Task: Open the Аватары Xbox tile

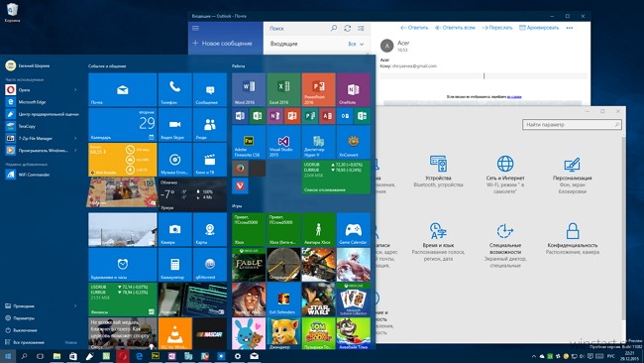Action: (318, 229)
